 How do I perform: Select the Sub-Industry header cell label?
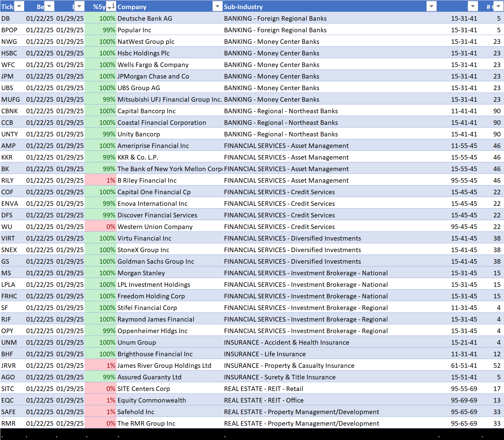pos(243,7)
